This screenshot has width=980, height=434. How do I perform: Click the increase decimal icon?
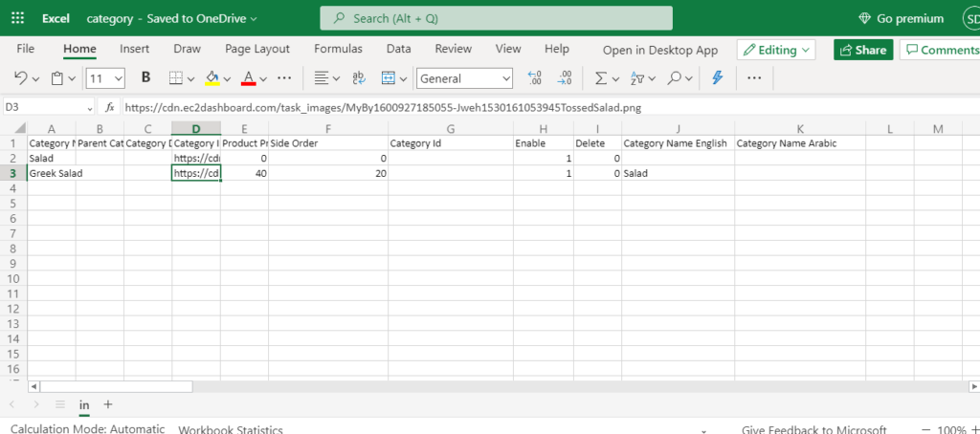coord(535,78)
